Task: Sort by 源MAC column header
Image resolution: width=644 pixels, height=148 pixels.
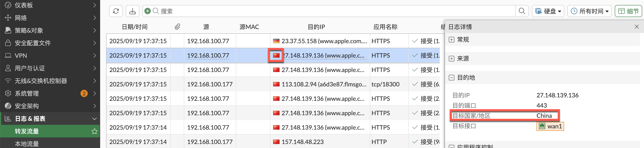Action: pos(249,27)
